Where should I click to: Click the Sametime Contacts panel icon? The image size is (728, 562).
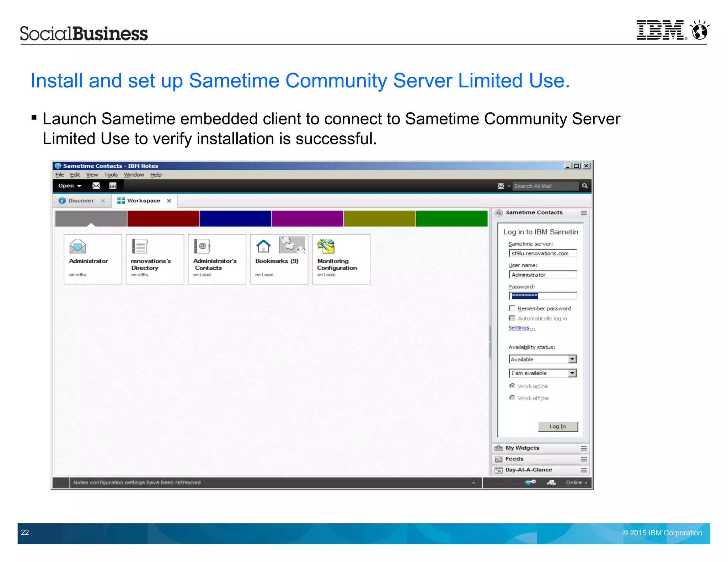tap(499, 212)
